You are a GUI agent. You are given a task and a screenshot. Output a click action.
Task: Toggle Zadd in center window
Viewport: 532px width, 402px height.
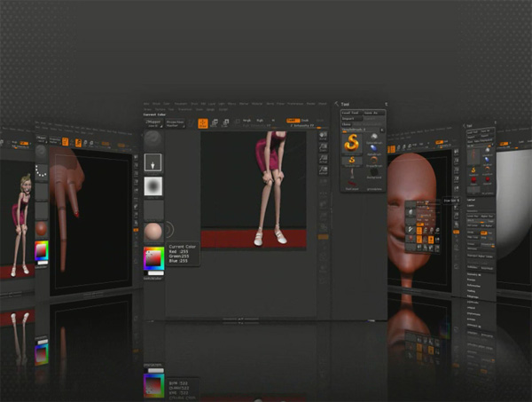293,120
